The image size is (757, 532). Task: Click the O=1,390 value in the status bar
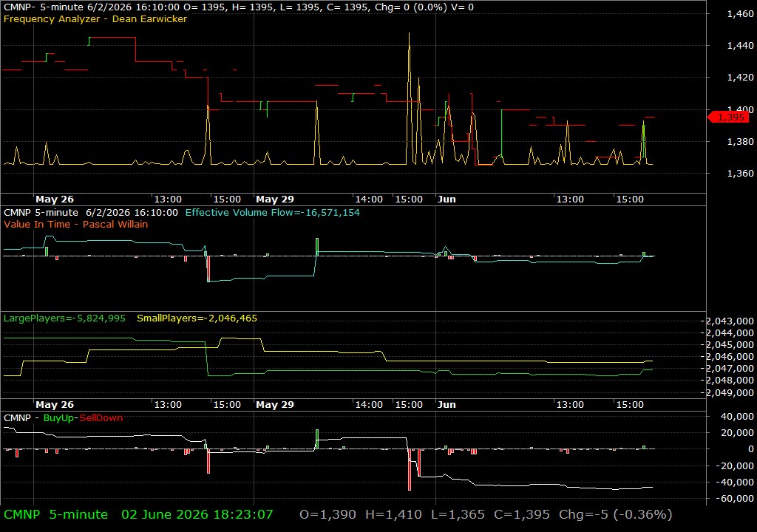click(327, 514)
